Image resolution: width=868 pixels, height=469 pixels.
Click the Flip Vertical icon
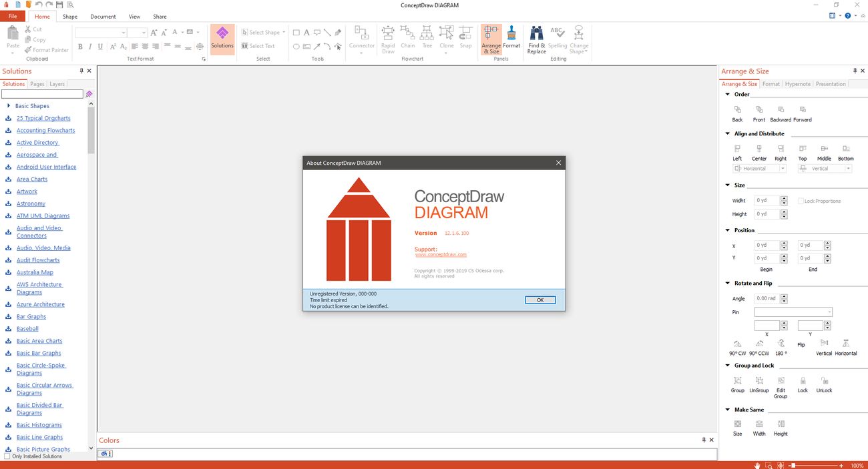[824, 344]
